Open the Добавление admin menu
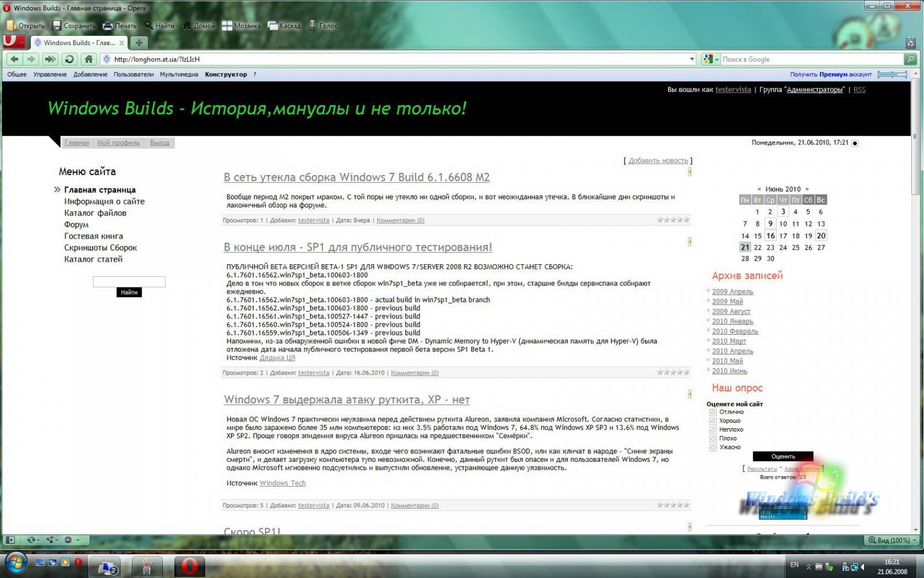Screen dimensions: 924x578 pos(90,74)
